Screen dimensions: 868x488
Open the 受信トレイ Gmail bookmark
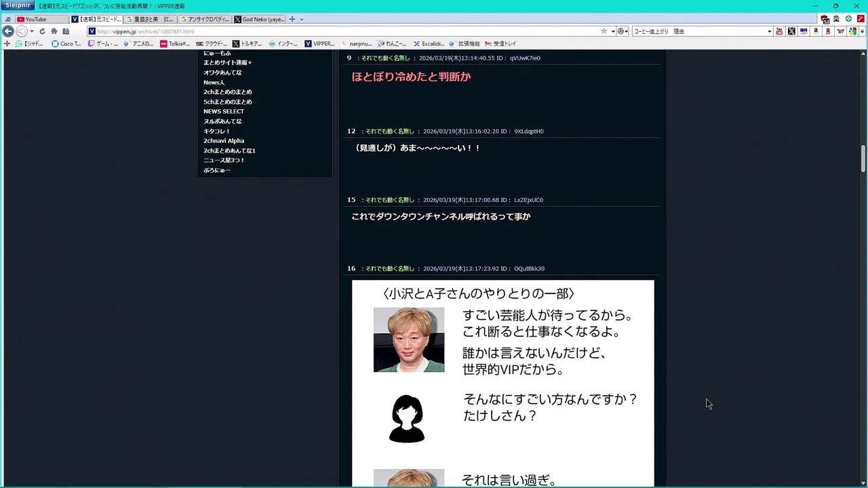pyautogui.click(x=500, y=43)
